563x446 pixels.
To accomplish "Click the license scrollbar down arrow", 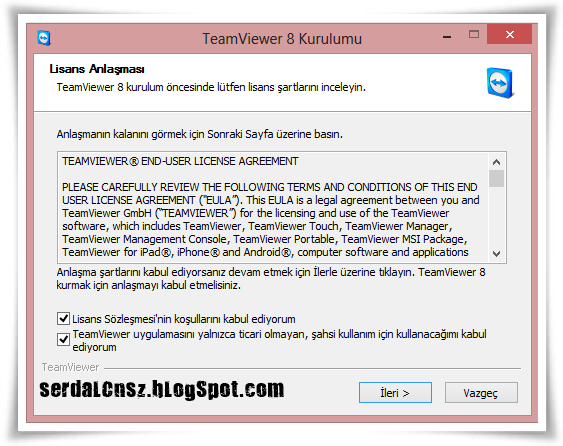I will coord(497,254).
